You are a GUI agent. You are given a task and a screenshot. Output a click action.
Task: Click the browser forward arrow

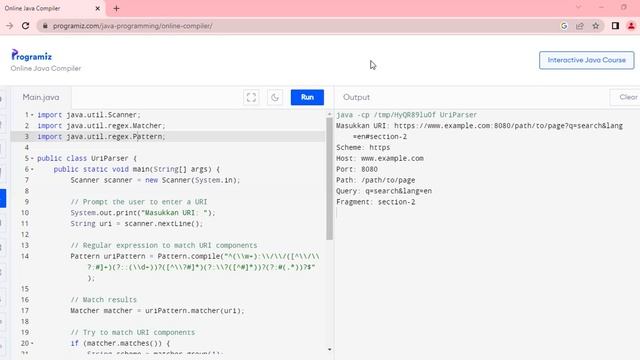pyautogui.click(x=9, y=26)
